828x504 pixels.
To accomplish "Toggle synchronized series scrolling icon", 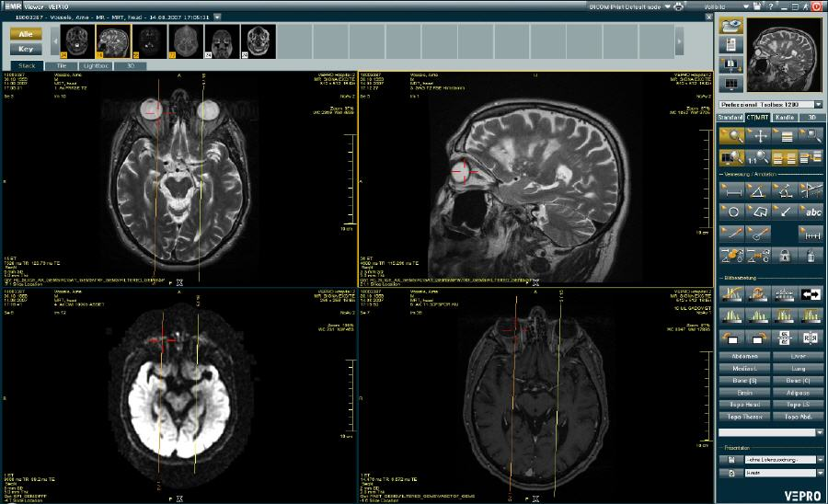I will click(786, 157).
